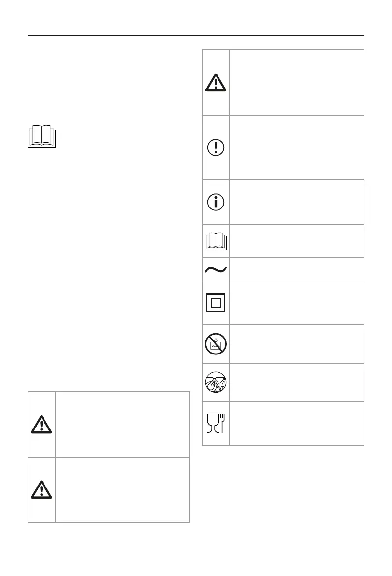Image resolution: width=392 pixels, height=576 pixels.
Task: Select the food-safe glass and fork symbol
Action: [216, 423]
